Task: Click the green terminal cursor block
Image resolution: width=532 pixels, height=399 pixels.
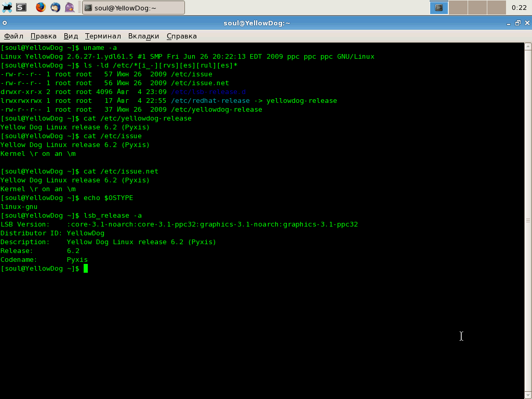Action: coord(86,269)
